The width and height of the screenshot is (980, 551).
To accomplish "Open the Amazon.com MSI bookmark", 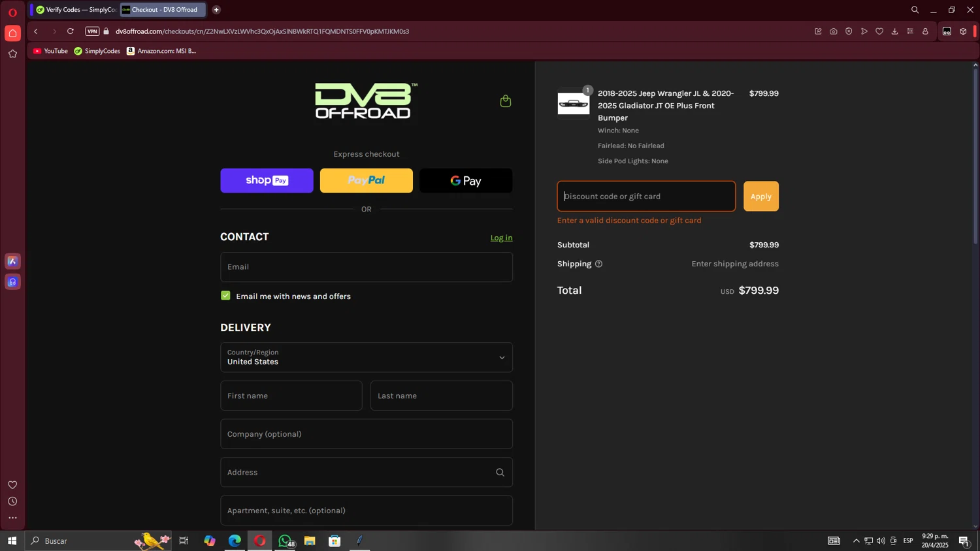I will 161,51.
